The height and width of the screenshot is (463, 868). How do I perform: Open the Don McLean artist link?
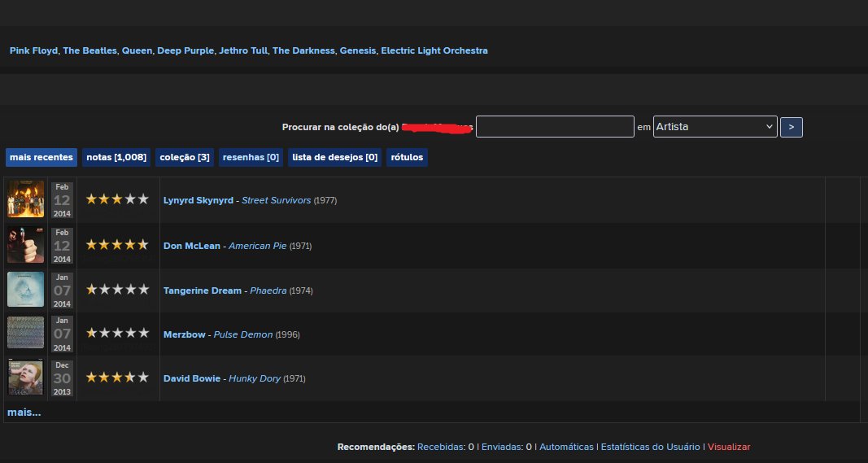pos(191,246)
